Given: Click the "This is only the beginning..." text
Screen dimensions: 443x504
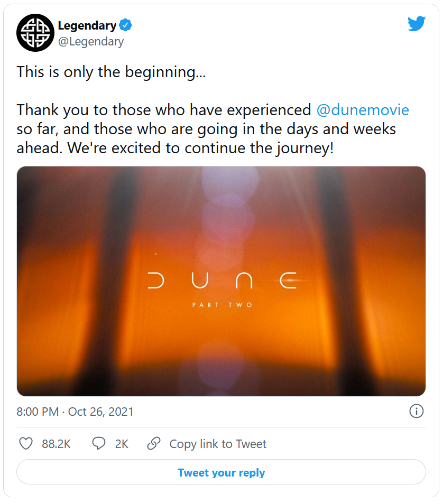Looking at the screenshot, I should [x=111, y=72].
